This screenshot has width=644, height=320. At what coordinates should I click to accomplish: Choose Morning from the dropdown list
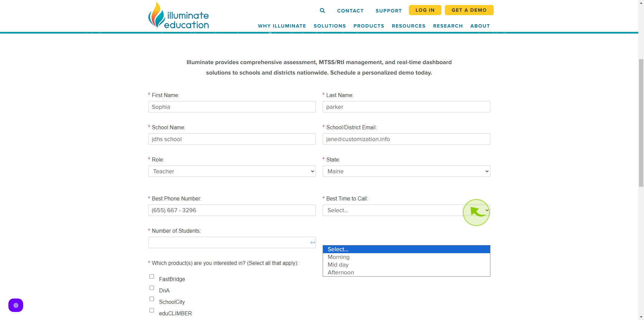[407, 257]
